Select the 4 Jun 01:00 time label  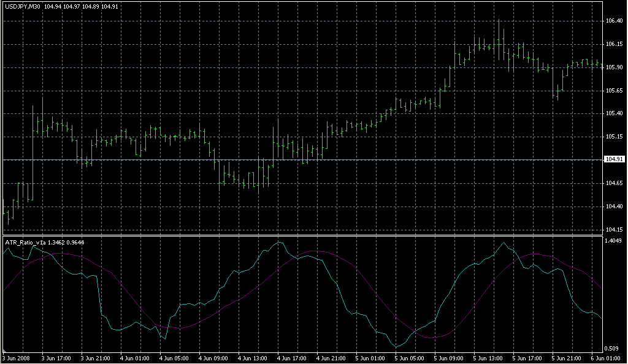135,358
